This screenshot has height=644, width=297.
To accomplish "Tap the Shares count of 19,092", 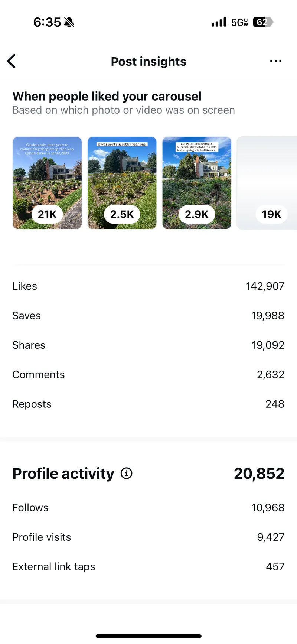I will coord(268,345).
